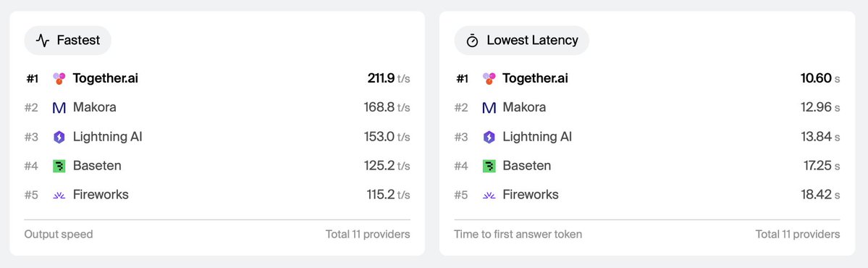Open Makora name in Lowest Latency ranking
Viewport: 868px width, 268px height.
pos(524,107)
